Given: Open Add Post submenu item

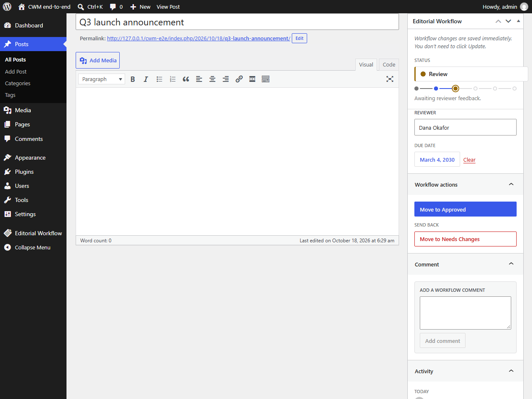Looking at the screenshot, I should (16, 71).
